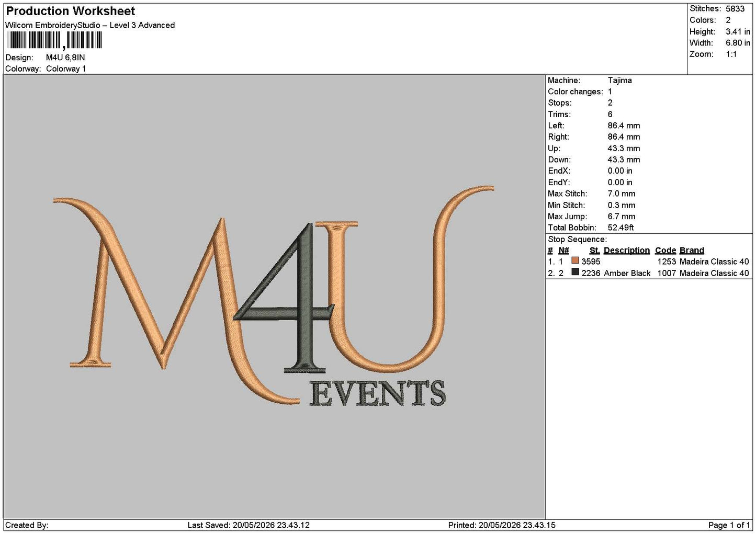The height and width of the screenshot is (534, 756).
Task: Click the 'Amber Black' thread description
Action: pyautogui.click(x=627, y=273)
